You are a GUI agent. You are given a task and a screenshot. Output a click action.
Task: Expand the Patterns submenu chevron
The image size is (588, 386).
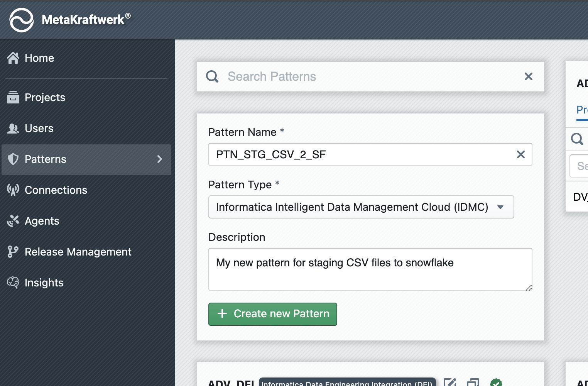point(160,159)
